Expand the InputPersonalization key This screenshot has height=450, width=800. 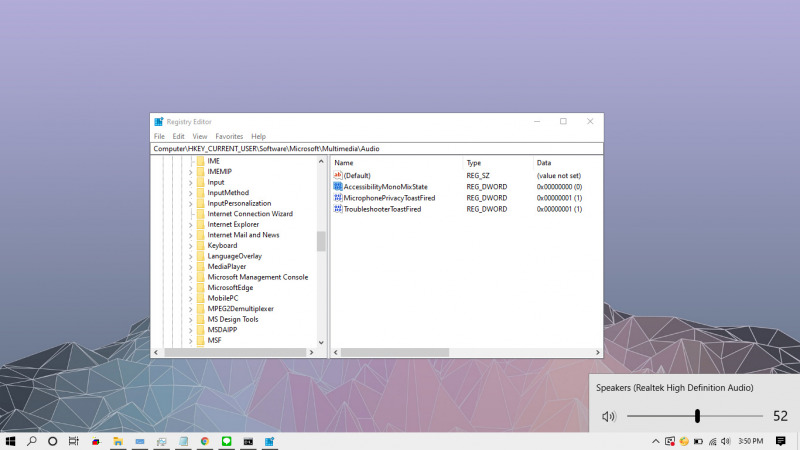(190, 204)
